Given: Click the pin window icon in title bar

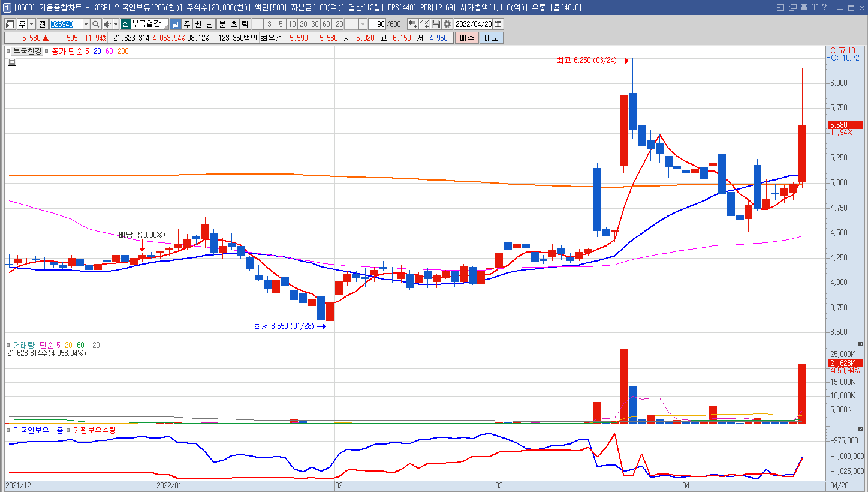Looking at the screenshot, I should (804, 7).
